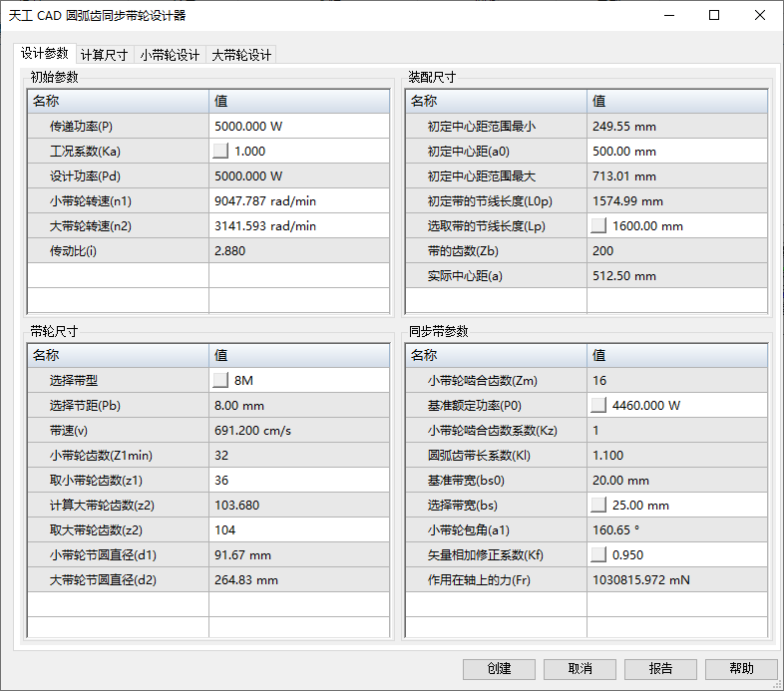
Task: Select the 取小带轮齿数(z1) value 36
Action: 298,481
